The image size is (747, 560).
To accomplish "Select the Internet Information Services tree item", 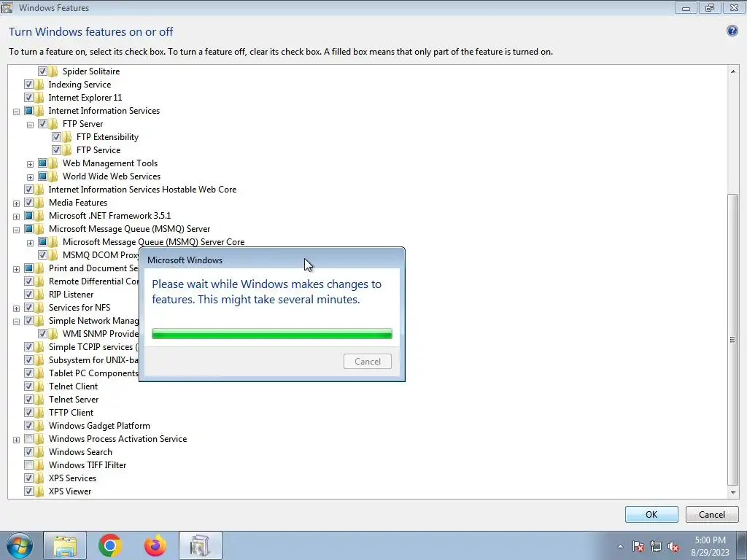I will pos(104,111).
